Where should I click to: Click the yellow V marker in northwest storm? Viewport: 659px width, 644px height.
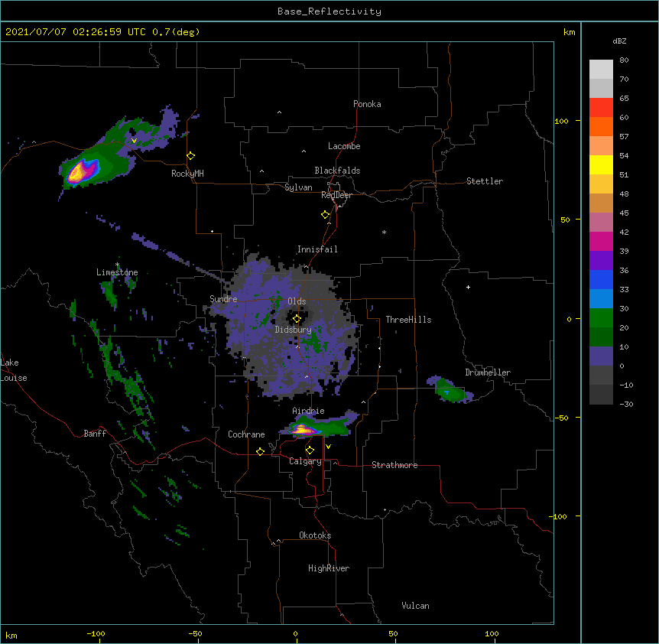tap(134, 141)
